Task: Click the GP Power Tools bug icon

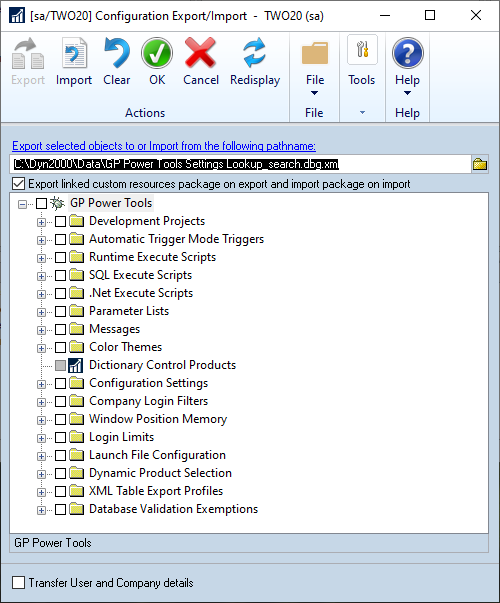Action: point(57,203)
